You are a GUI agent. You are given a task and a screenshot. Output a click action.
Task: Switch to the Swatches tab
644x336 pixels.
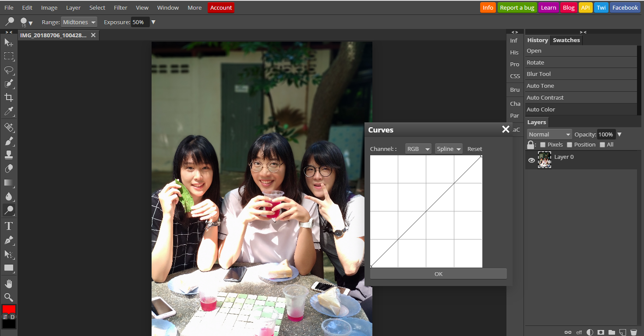point(566,40)
